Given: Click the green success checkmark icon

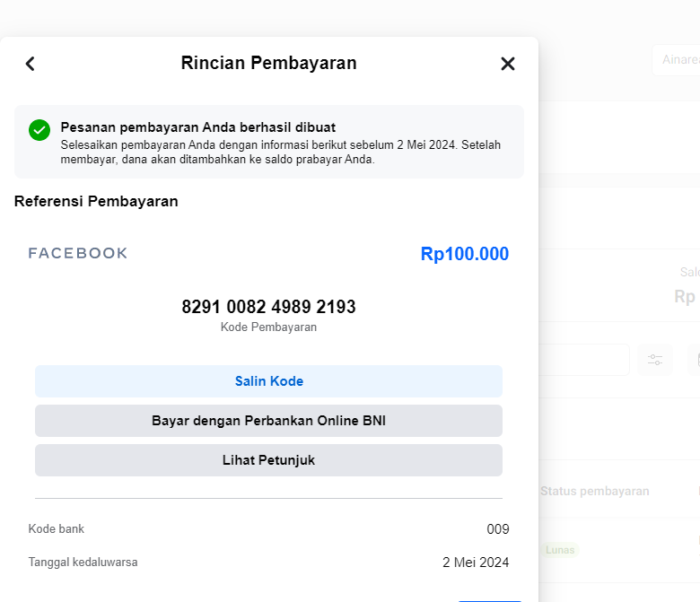Looking at the screenshot, I should pos(39,130).
